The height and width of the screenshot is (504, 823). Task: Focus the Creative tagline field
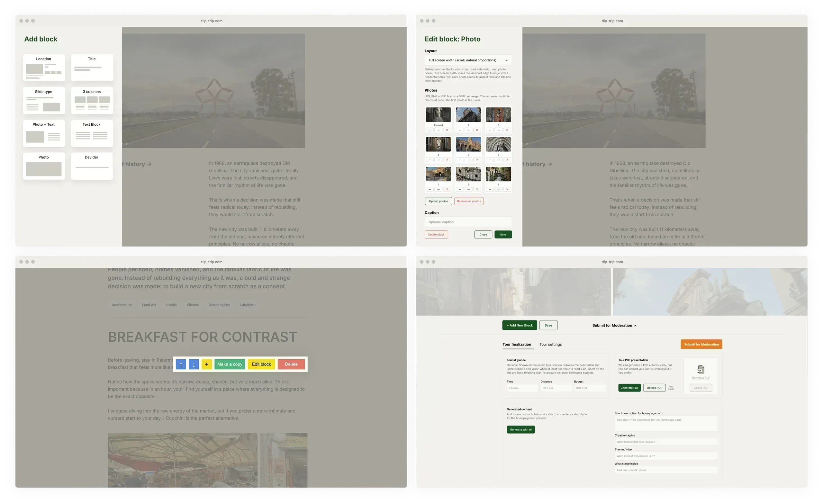click(666, 442)
